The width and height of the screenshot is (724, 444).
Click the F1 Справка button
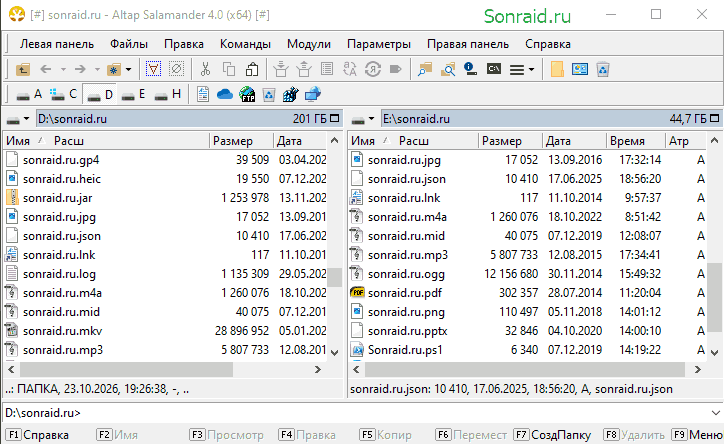pos(38,435)
